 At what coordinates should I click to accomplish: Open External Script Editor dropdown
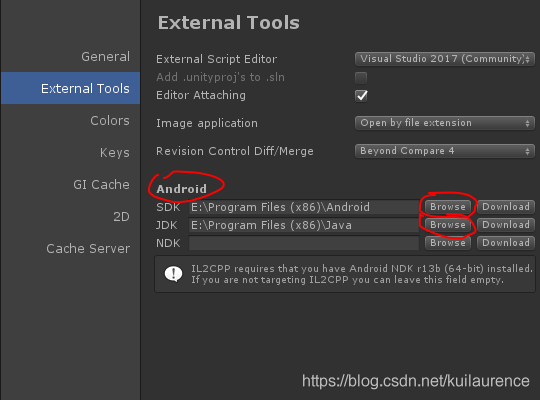[445, 59]
